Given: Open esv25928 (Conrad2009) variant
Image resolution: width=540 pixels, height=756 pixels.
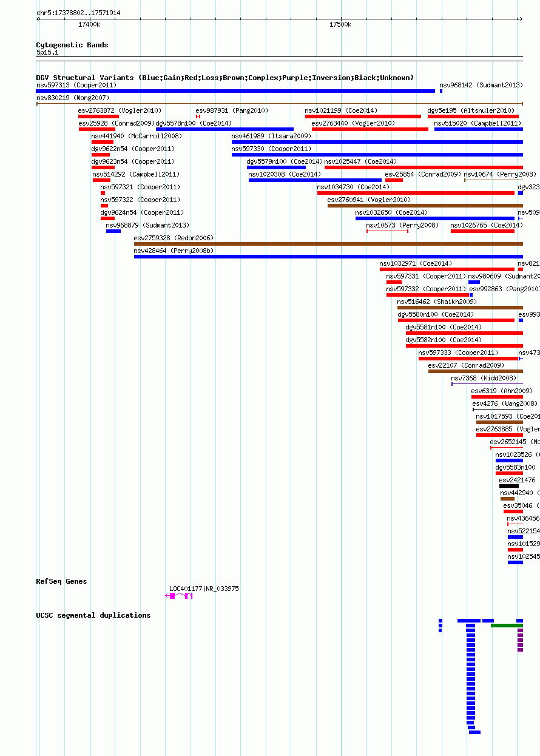Looking at the screenshot, I should pos(96,129).
